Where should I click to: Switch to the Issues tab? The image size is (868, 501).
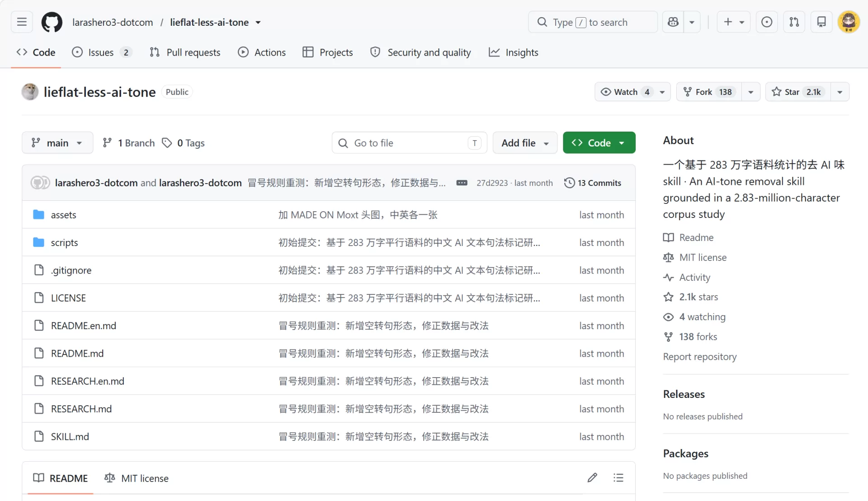click(102, 52)
